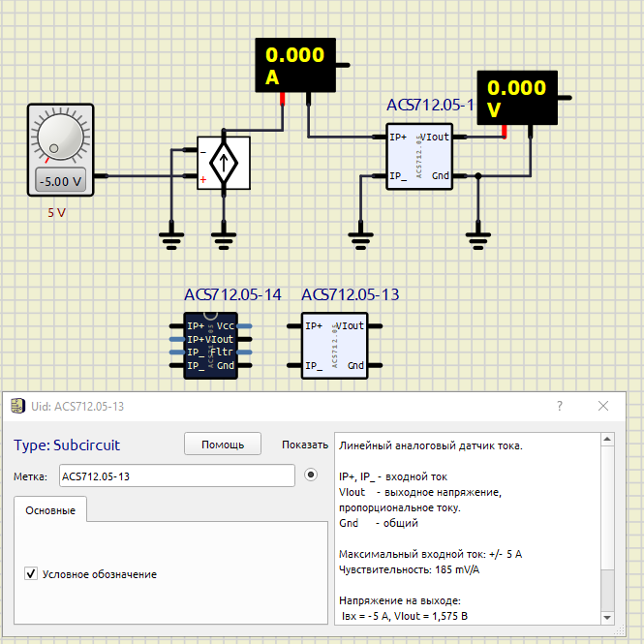Select the controlled current source component
The width and height of the screenshot is (644, 644).
pyautogui.click(x=224, y=163)
